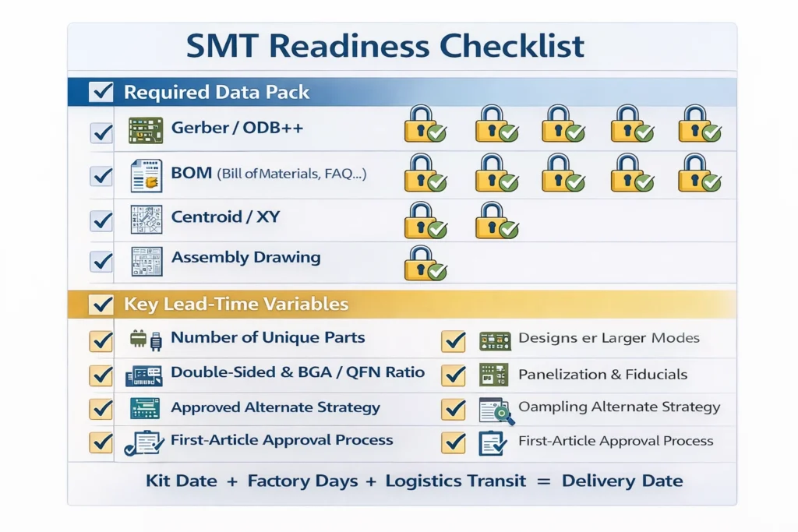Image resolution: width=798 pixels, height=532 pixels.
Task: Enable the Key Lead-Time Variables checkbox
Action: coord(100,304)
